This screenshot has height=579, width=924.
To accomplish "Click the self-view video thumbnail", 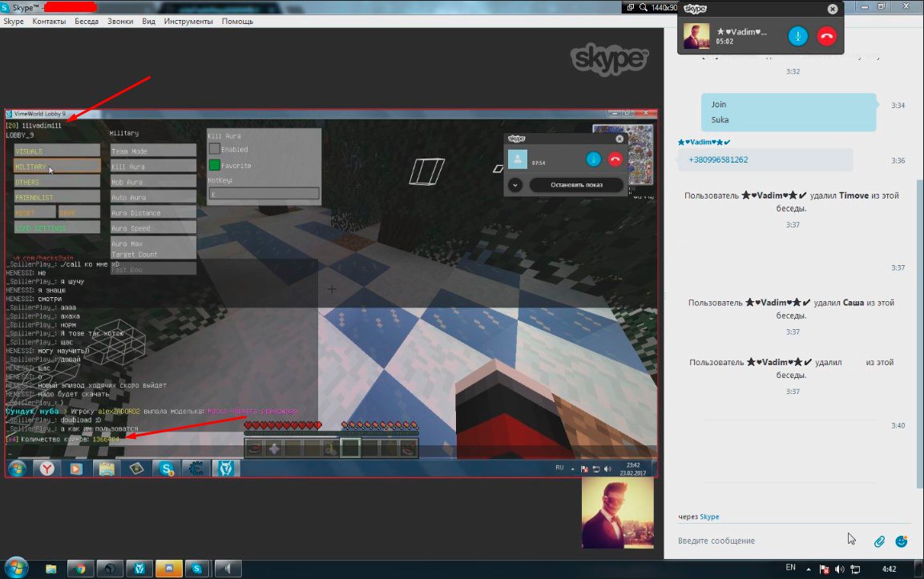I will tap(618, 513).
